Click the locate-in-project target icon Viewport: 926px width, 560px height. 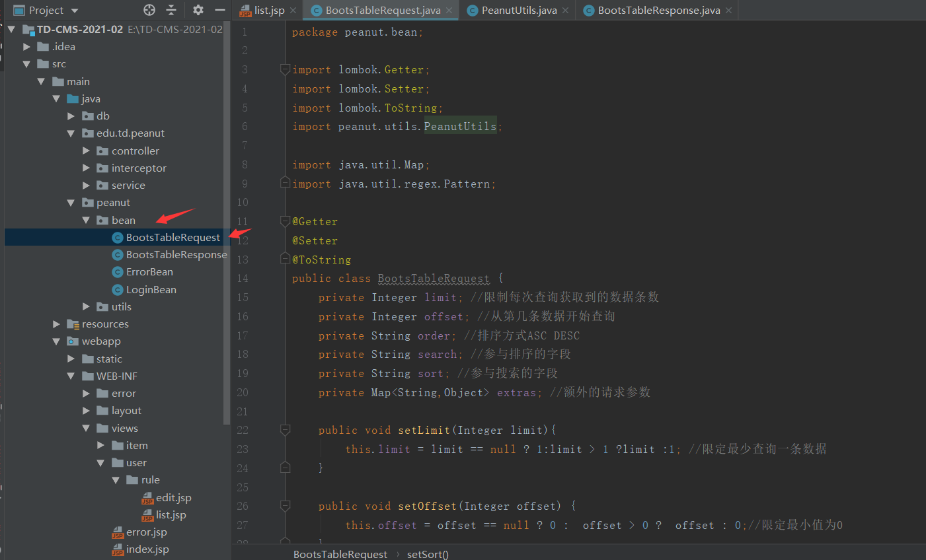(149, 10)
